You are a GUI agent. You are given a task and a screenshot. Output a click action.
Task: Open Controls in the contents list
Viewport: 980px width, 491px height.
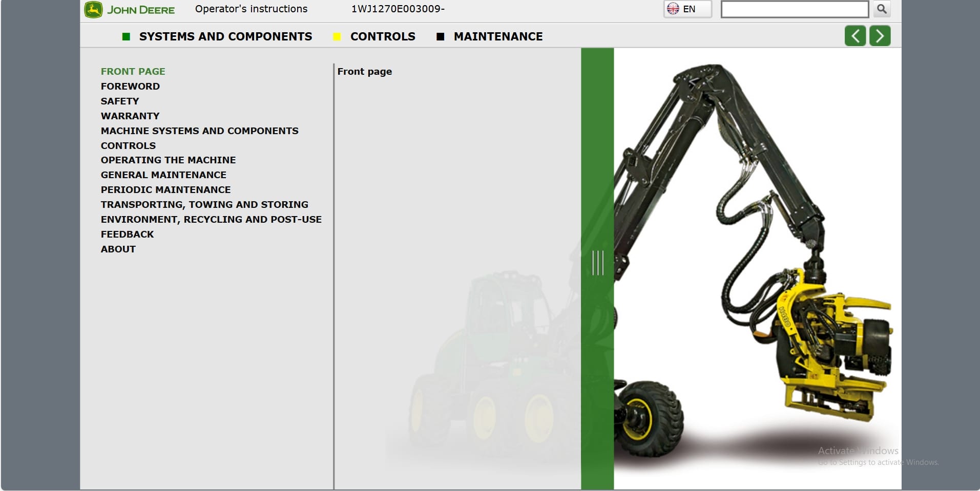128,146
